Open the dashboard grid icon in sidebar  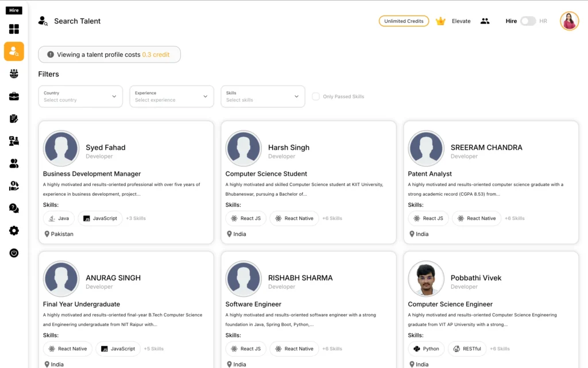point(14,29)
